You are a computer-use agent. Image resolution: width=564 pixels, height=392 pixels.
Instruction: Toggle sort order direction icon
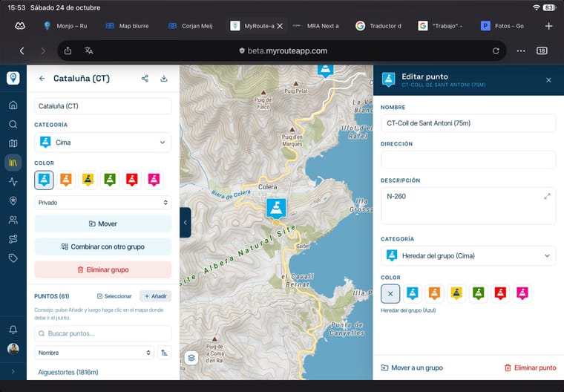click(x=165, y=353)
